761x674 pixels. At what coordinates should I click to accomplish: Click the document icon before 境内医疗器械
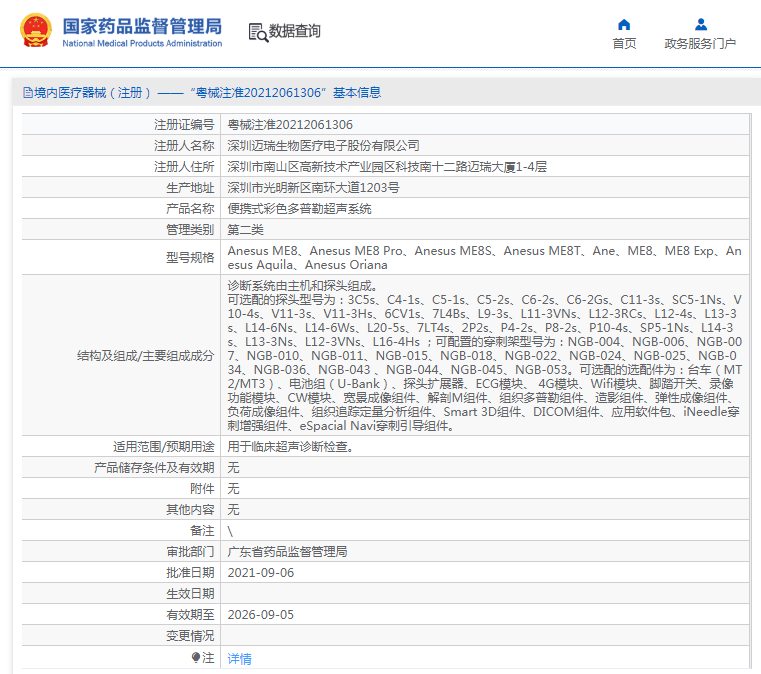coord(27,93)
